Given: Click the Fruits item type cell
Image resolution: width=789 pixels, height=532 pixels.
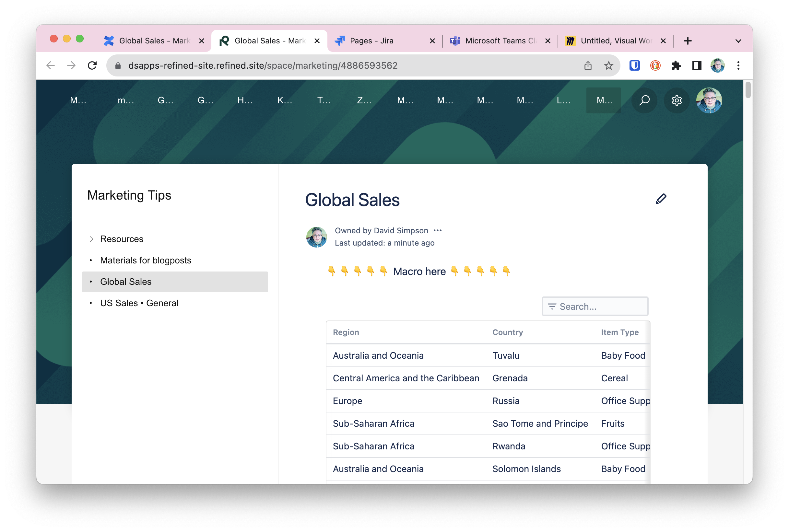Looking at the screenshot, I should pyautogui.click(x=613, y=424).
